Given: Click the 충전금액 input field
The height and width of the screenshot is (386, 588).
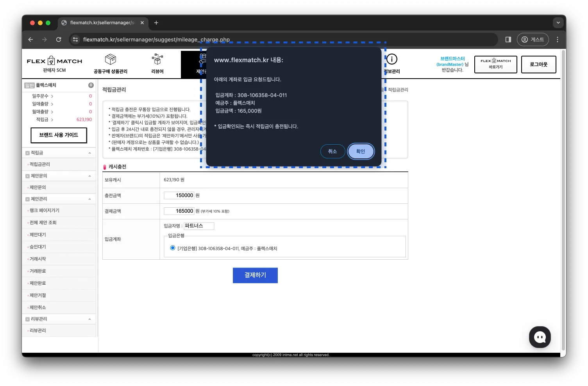Looking at the screenshot, I should [179, 196].
